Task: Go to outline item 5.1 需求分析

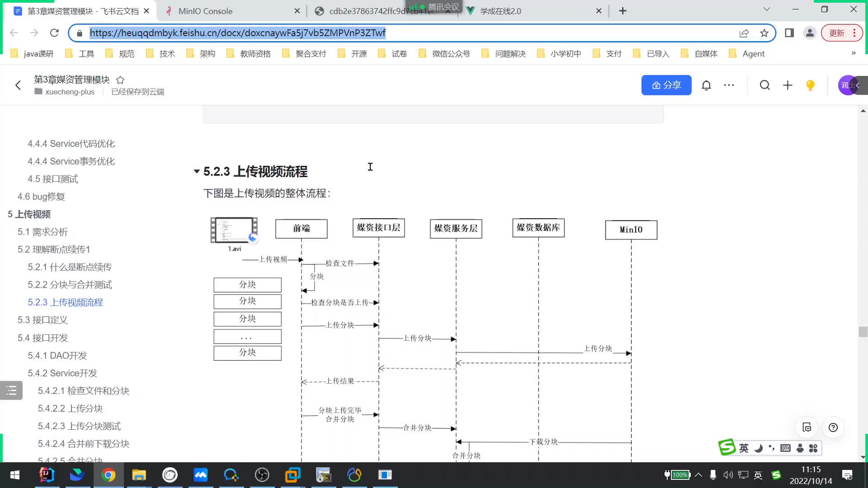Action: (42, 232)
